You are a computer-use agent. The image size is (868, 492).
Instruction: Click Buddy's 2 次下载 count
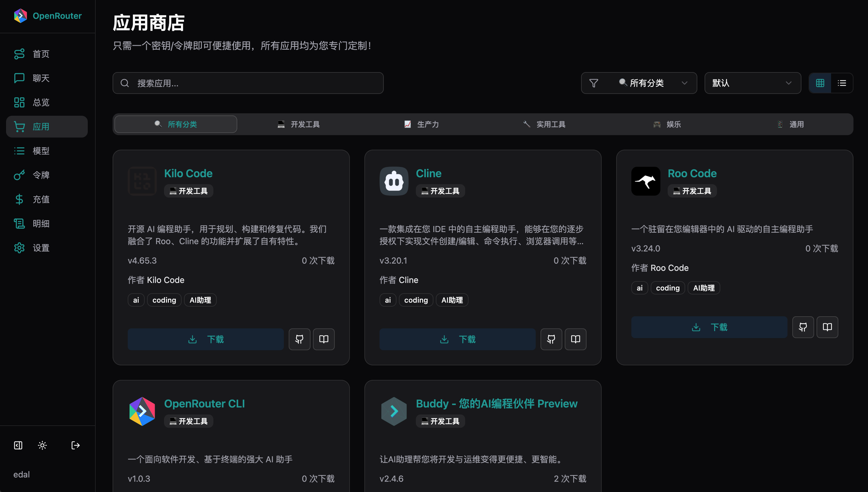click(570, 478)
